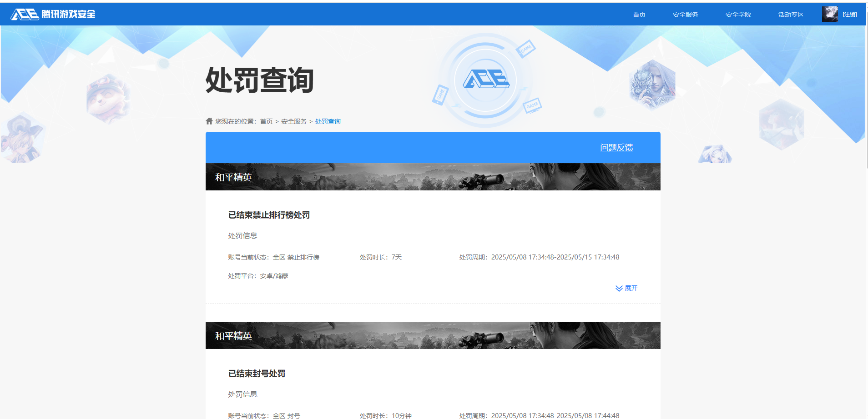Screen dimensions: 868x419
Task: Open 安全服务 from the breadcrumb trail
Action: 293,121
